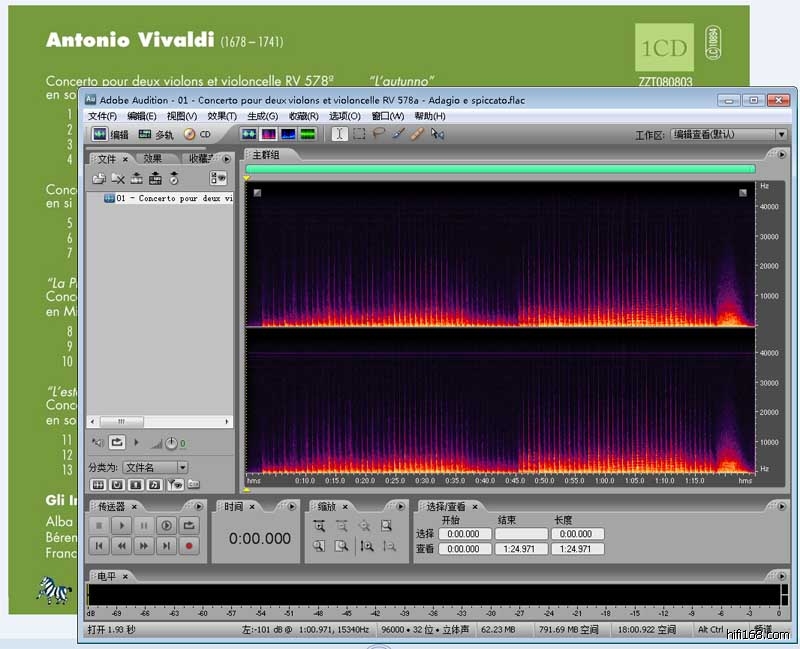
Task: Click the green navigation bar above the spectrogram
Action: 500,169
